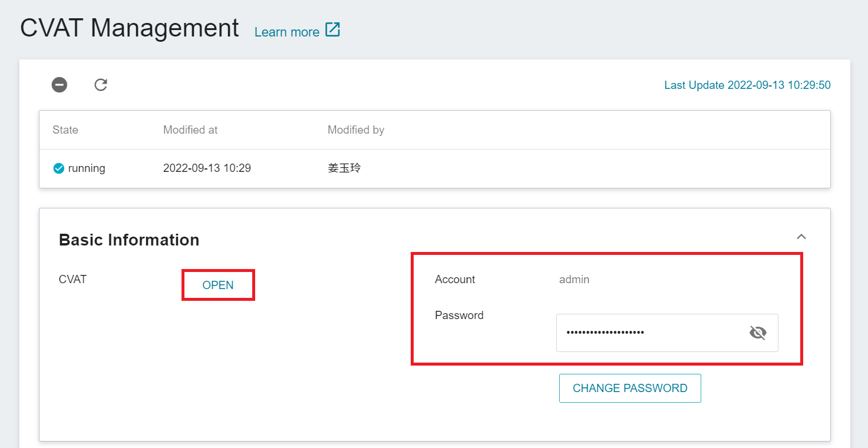
Task: Click the CVAT label in Basic Information
Action: [x=72, y=279]
